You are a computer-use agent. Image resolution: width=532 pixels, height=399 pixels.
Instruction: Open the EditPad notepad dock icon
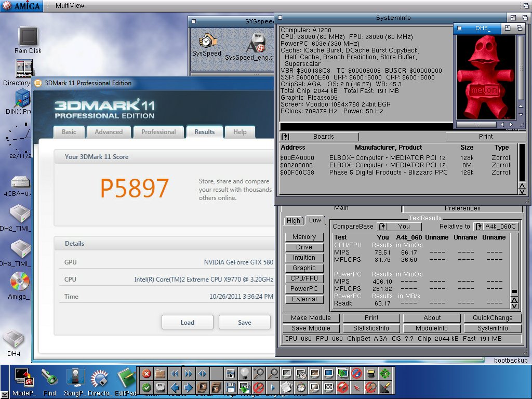(x=125, y=382)
